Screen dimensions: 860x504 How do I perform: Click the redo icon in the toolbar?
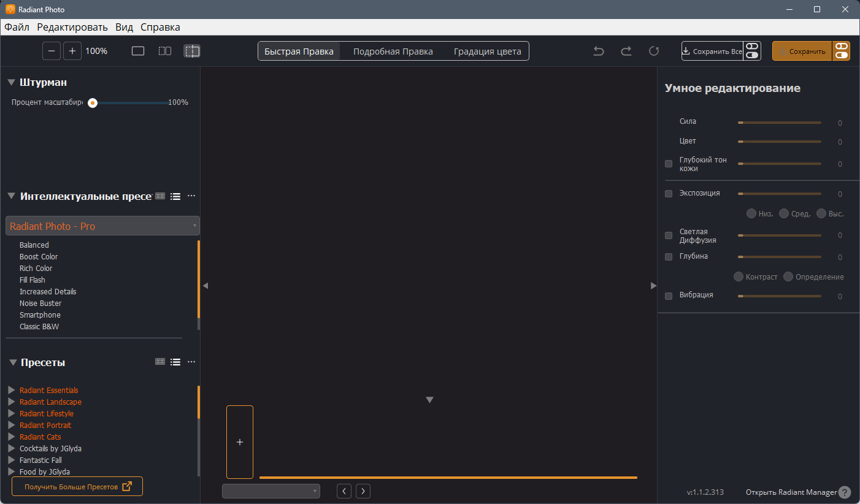[x=626, y=51]
